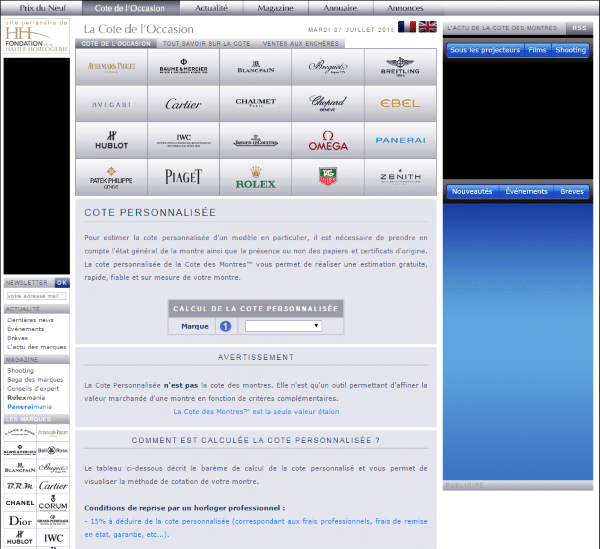Open Dernières news sidebar link
600x549 pixels.
coord(30,320)
